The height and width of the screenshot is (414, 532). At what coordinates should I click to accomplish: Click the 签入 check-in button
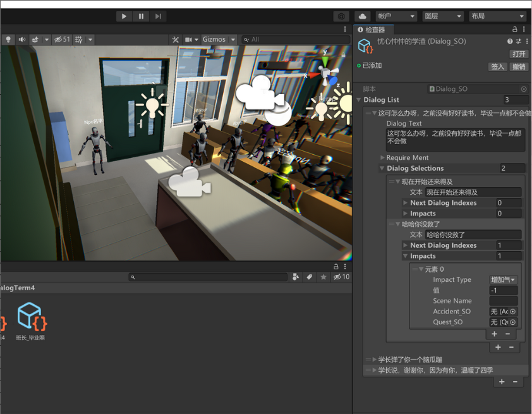pos(497,66)
